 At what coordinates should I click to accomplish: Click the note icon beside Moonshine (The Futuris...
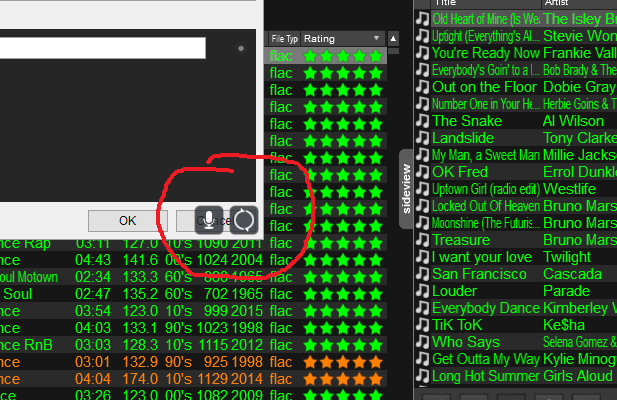point(423,223)
